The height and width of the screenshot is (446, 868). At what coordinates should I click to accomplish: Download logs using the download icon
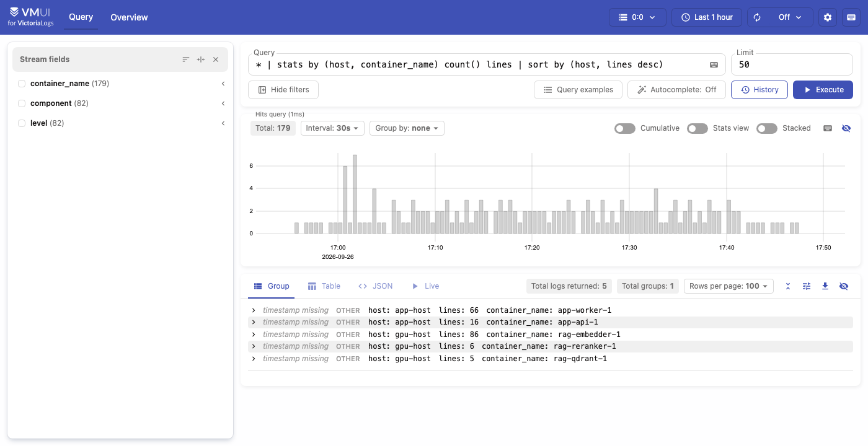point(825,286)
